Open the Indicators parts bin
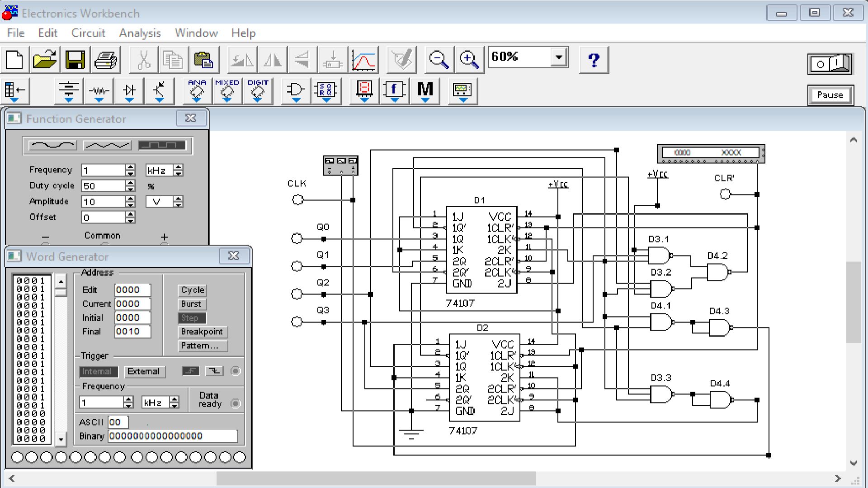The width and height of the screenshot is (868, 488). pos(364,91)
